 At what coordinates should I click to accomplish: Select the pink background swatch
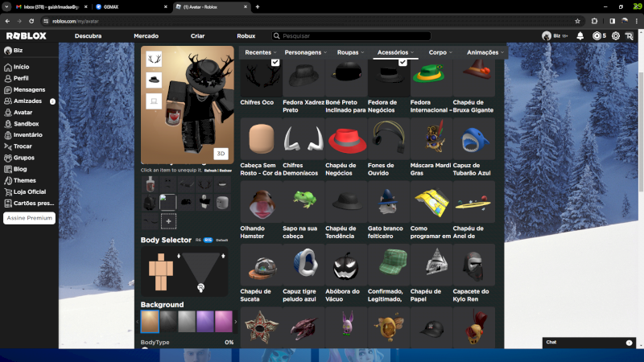click(x=224, y=321)
